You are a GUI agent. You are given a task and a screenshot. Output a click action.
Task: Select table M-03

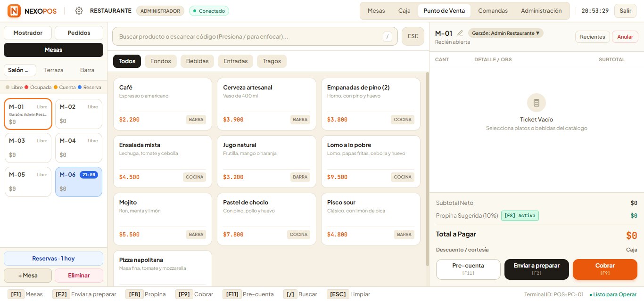[28, 147]
